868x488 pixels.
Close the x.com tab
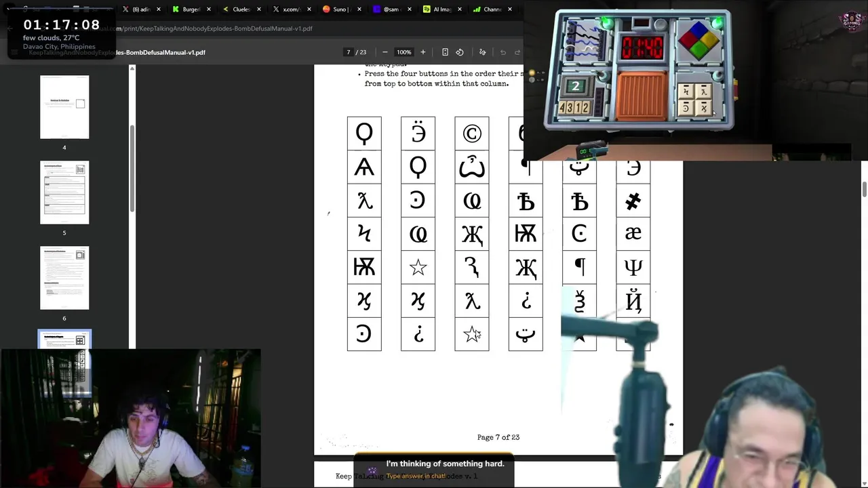click(x=309, y=9)
